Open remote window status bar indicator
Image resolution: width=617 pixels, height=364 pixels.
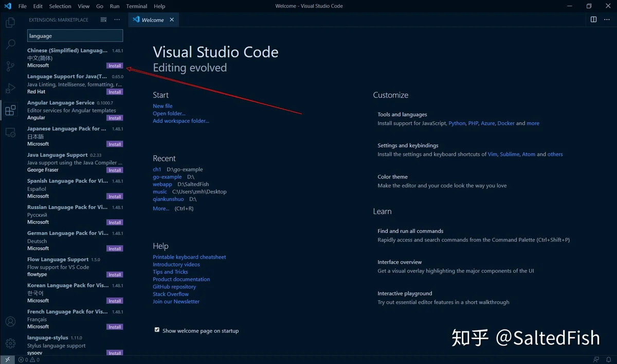[x=7, y=360]
